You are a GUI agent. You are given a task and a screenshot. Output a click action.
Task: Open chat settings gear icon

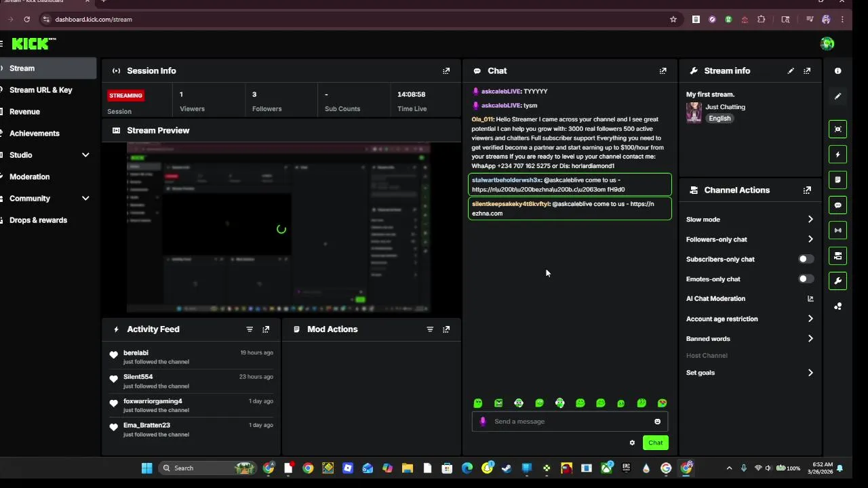632,443
